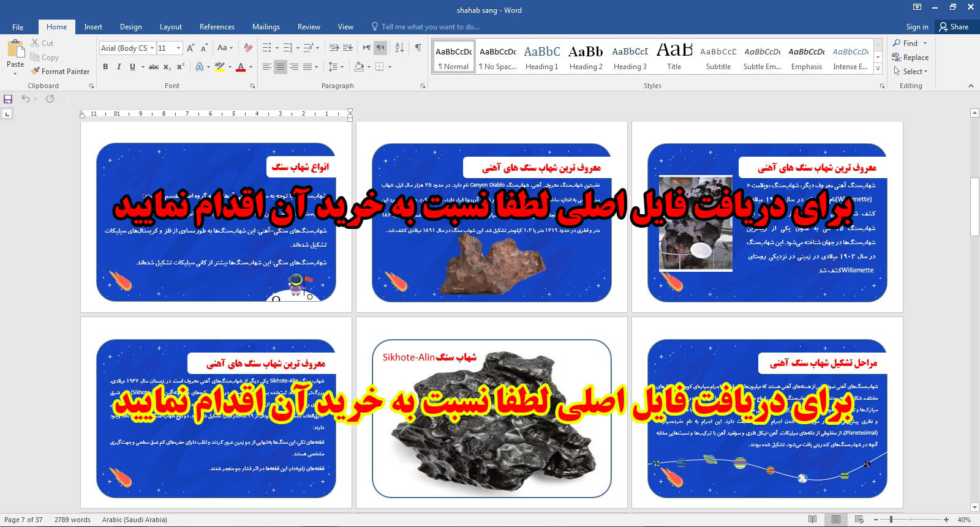Toggle bold formatting
The width and height of the screenshot is (980, 527).
coord(105,67)
